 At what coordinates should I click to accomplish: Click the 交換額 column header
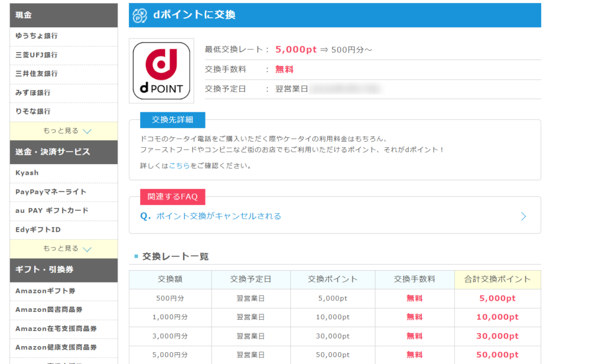point(170,279)
